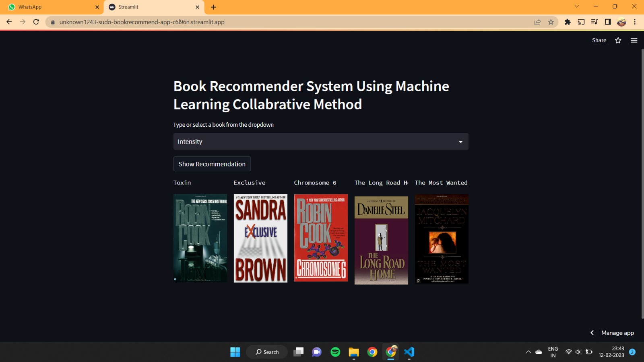Open cast media icon
The image size is (644, 362).
(581, 22)
